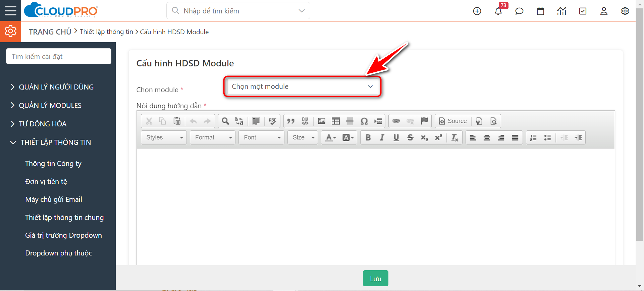Screen dimensions: 644x291
Task: Collapse THIẾT LẬP THÔNG TIN section
Action: (x=50, y=142)
